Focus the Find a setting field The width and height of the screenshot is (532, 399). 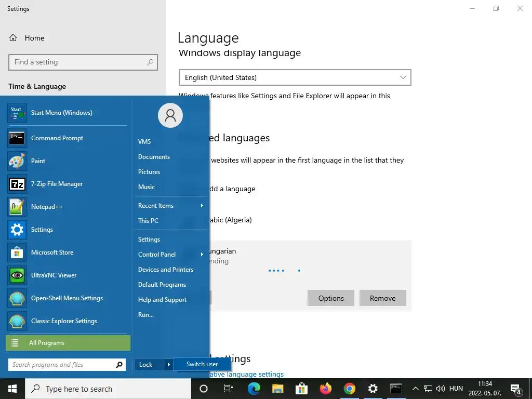(x=83, y=62)
